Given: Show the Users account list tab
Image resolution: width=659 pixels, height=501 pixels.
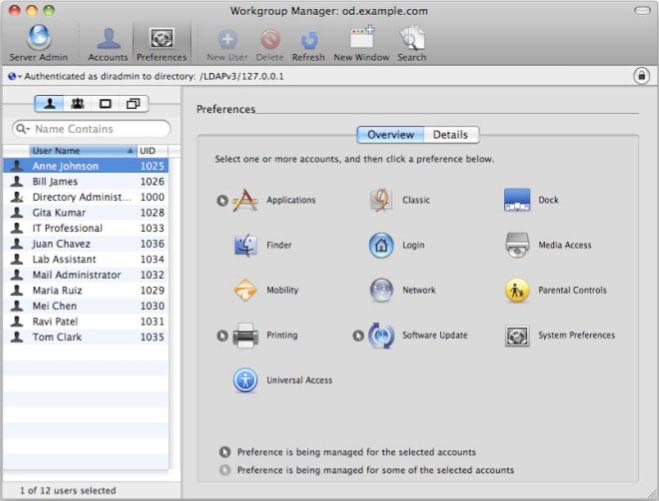Looking at the screenshot, I should [x=50, y=103].
